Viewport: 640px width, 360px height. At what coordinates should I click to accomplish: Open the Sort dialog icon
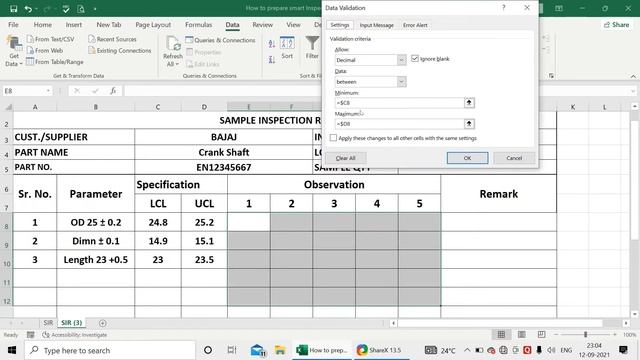(287, 43)
